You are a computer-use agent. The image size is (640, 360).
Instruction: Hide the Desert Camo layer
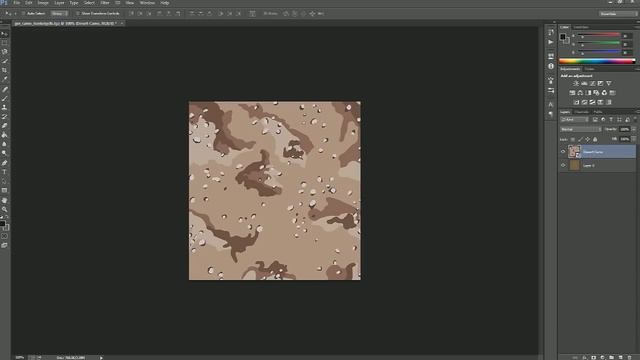(563, 152)
